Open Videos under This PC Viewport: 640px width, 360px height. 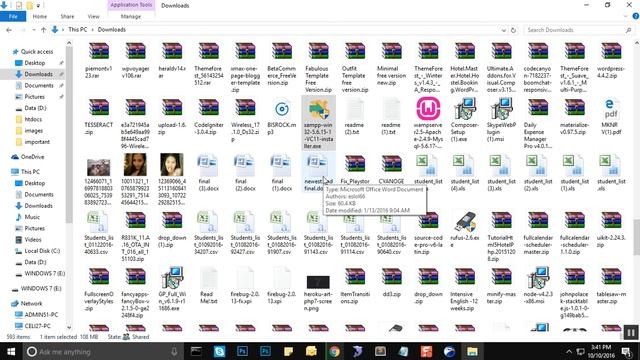pos(33,240)
